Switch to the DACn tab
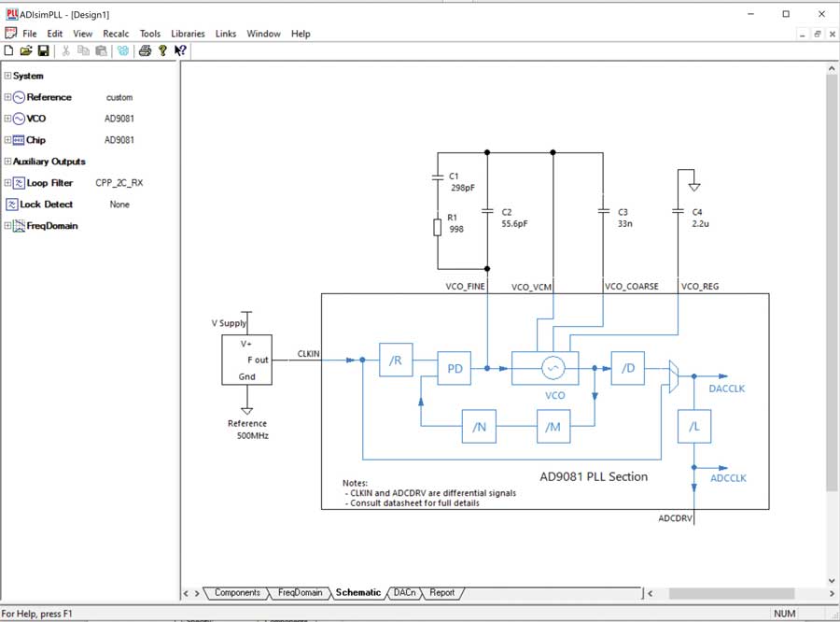 (x=404, y=592)
